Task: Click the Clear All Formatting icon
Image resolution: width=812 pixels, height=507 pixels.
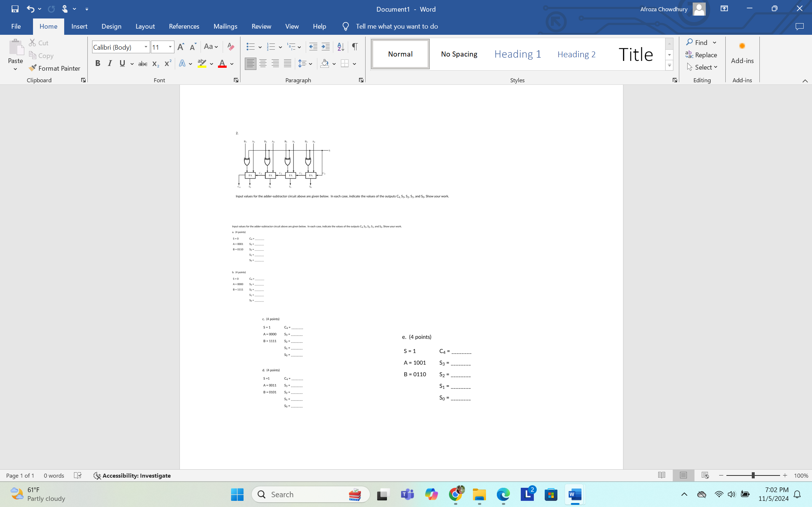Action: tap(230, 47)
